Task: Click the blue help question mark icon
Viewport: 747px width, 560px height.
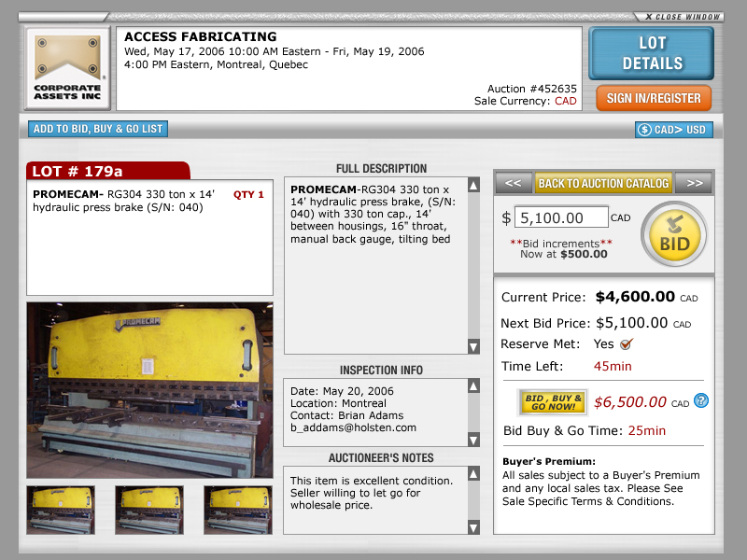Action: [x=701, y=400]
